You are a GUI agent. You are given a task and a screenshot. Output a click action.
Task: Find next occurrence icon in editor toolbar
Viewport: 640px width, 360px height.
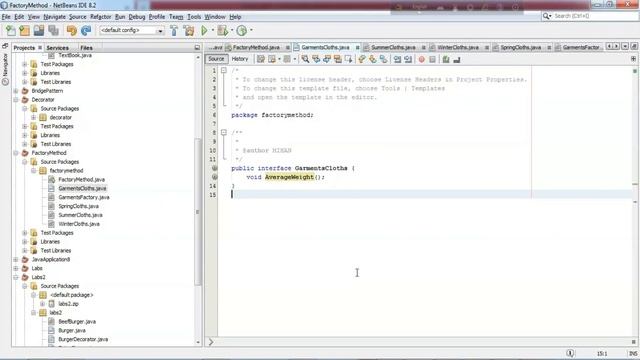point(327,60)
